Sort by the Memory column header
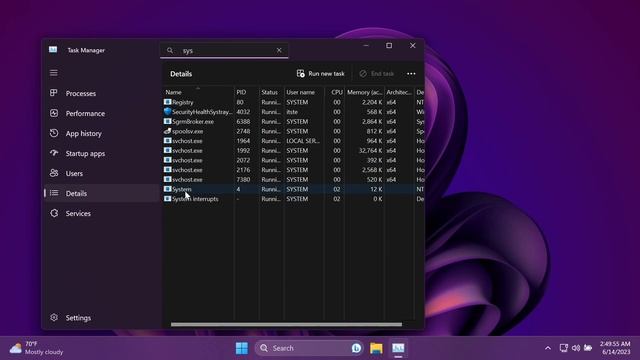 (364, 92)
